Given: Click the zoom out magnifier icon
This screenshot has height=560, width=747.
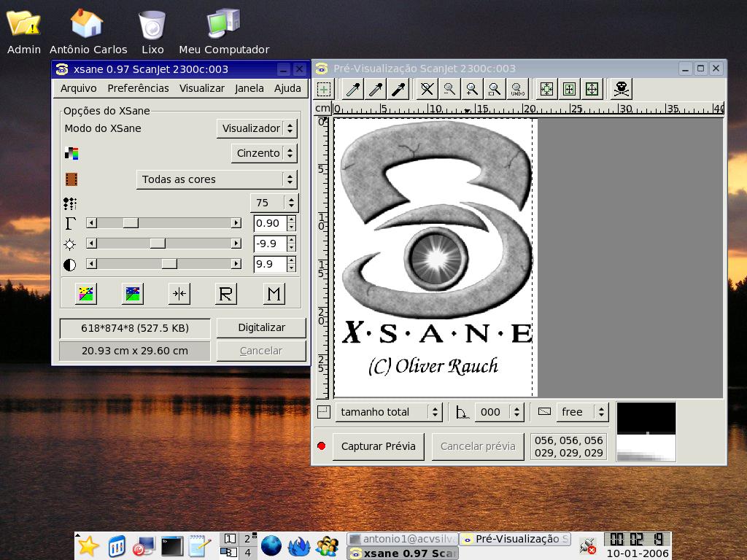Looking at the screenshot, I should coord(449,89).
